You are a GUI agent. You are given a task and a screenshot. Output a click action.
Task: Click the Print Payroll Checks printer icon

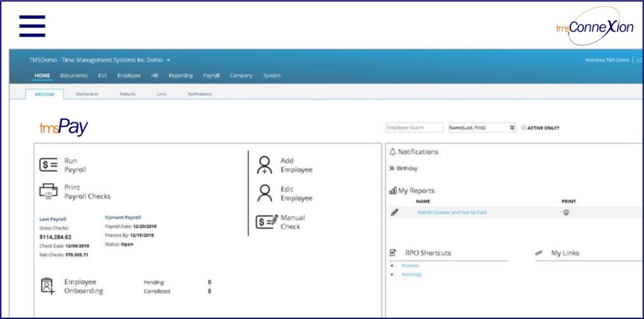pos(48,192)
